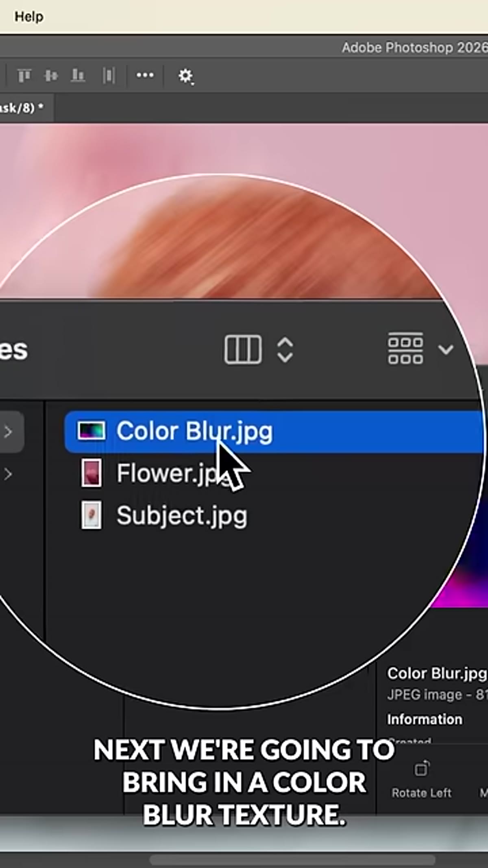Click the Subject.jpg thumbnail icon
Viewport: 488px width, 868px height.
pyautogui.click(x=91, y=515)
